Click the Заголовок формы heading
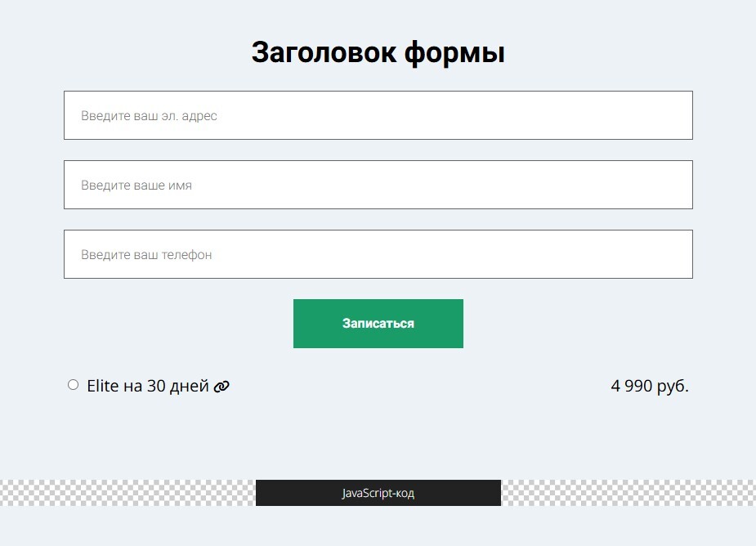This screenshot has height=546, width=756. pos(378,52)
